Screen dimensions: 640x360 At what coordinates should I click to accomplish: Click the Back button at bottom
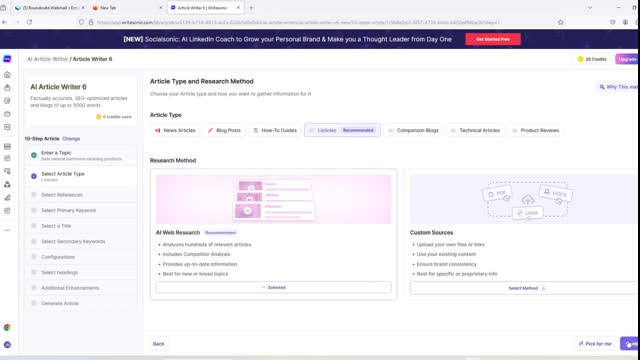coord(158,344)
